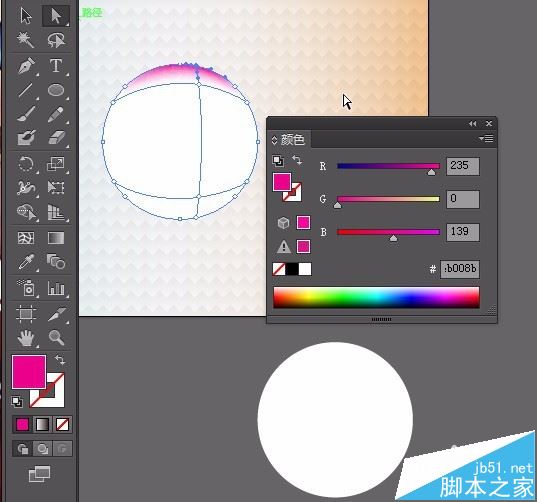
Task: Select the Perspective Grid tool
Action: 56,212
